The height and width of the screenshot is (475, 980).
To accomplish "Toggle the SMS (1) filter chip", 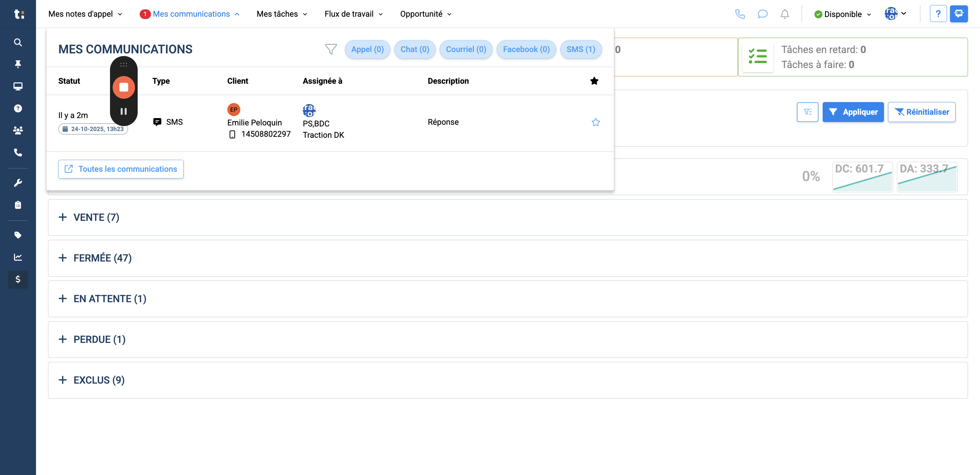I will tap(581, 49).
